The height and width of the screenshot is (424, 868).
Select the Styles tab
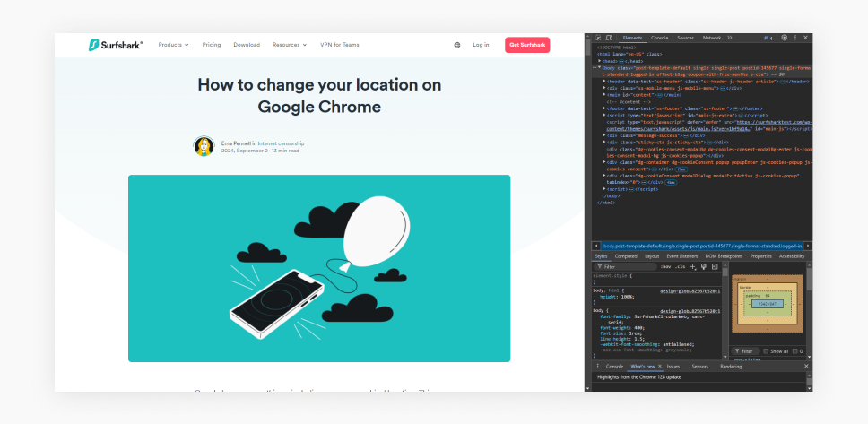coord(601,256)
